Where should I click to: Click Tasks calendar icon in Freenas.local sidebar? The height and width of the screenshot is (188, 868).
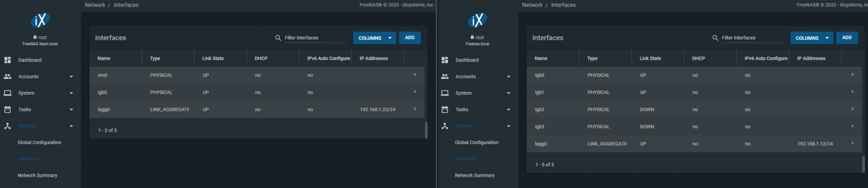(x=445, y=110)
